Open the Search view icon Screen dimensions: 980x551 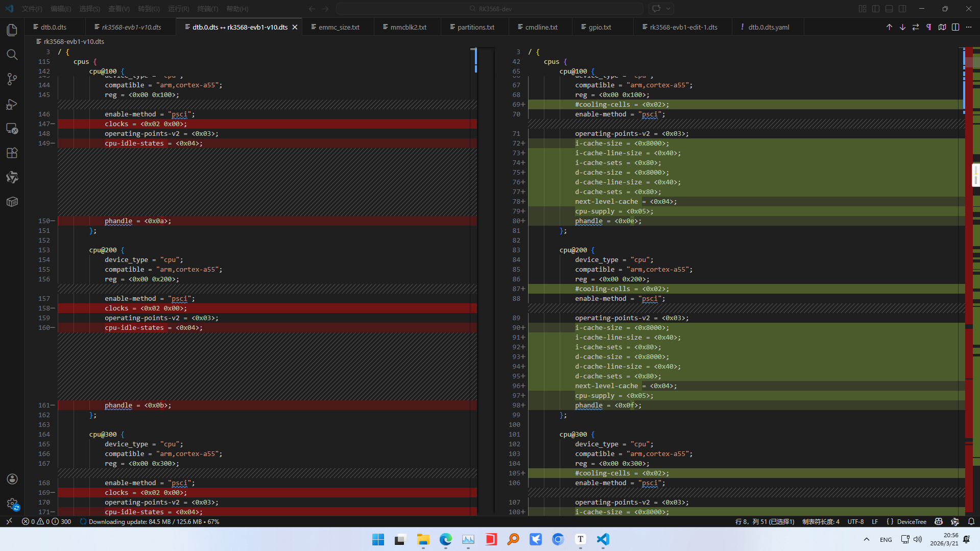[12, 55]
